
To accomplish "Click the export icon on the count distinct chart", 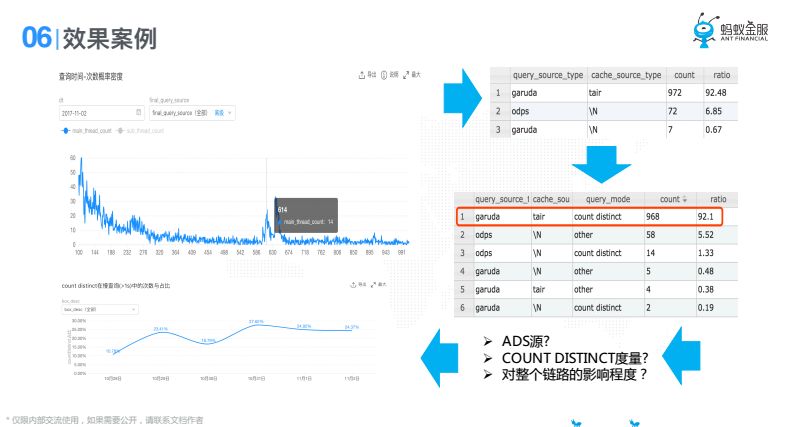I will tap(353, 285).
